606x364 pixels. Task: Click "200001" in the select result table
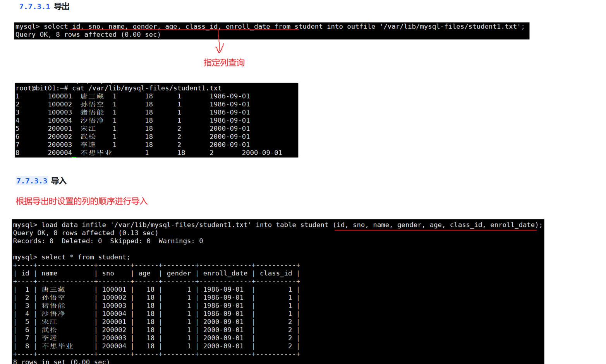coord(114,322)
